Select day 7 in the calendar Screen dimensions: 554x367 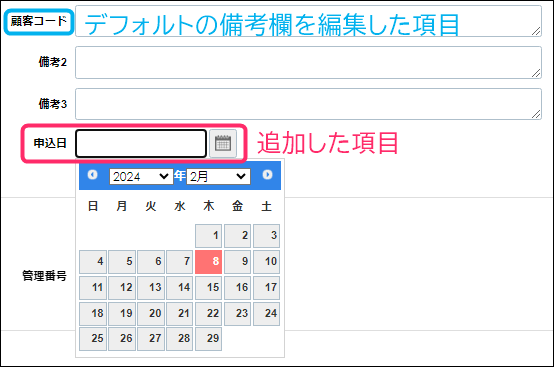[179, 262]
